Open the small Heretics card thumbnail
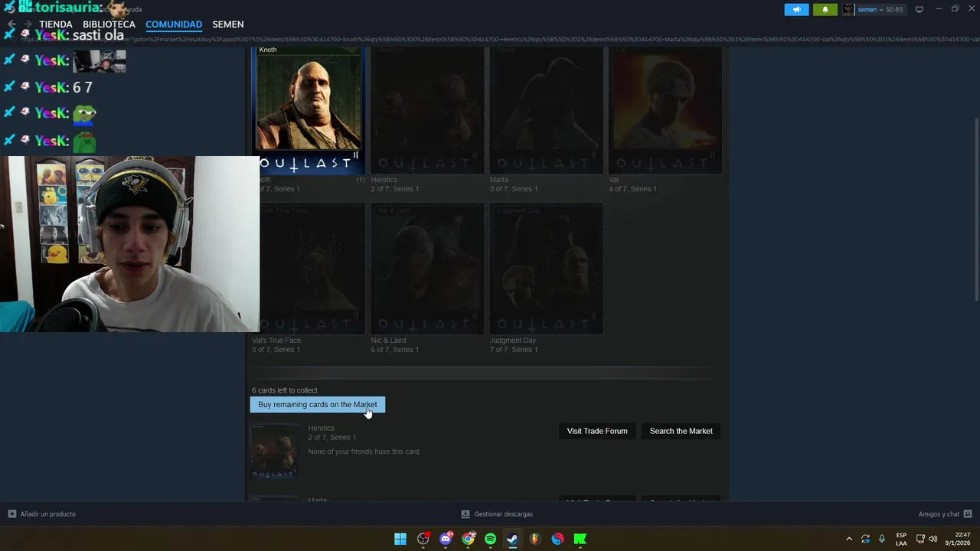The width and height of the screenshot is (980, 551). (273, 452)
